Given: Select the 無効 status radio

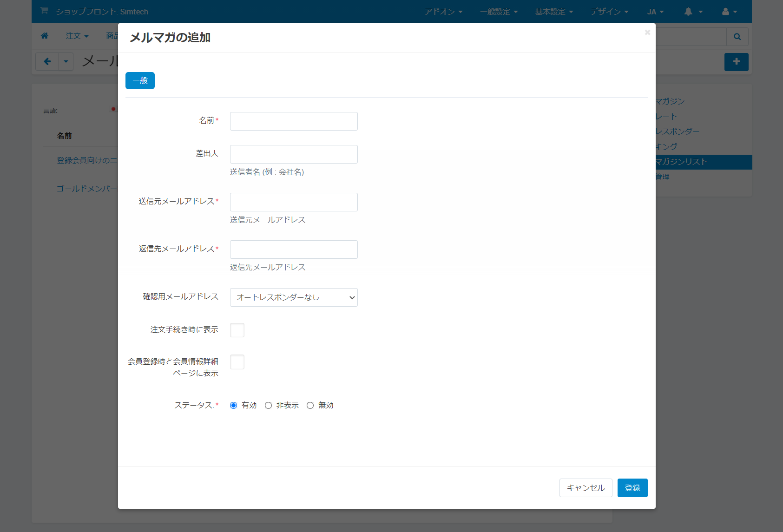Looking at the screenshot, I should pyautogui.click(x=310, y=406).
